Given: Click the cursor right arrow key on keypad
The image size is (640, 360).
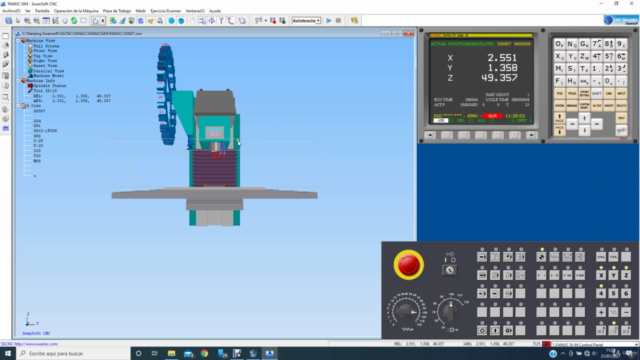Looking at the screenshot, I should 597,124.
